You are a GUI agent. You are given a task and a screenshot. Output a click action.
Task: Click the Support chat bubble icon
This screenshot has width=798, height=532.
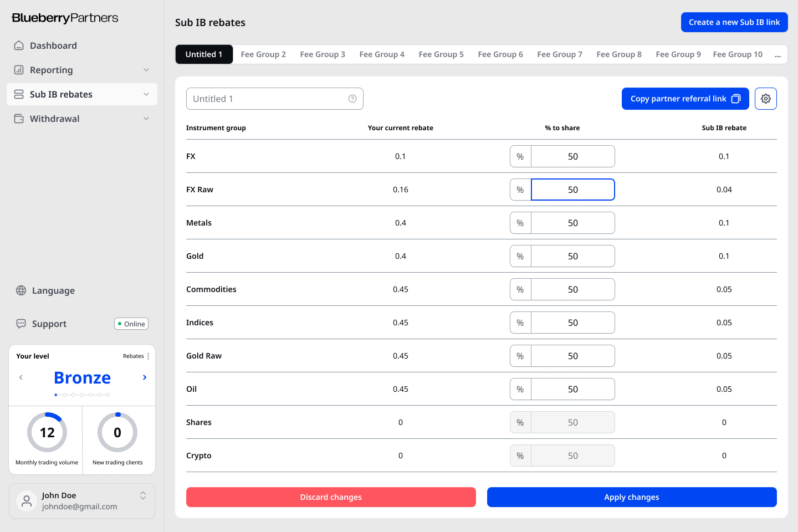point(21,324)
